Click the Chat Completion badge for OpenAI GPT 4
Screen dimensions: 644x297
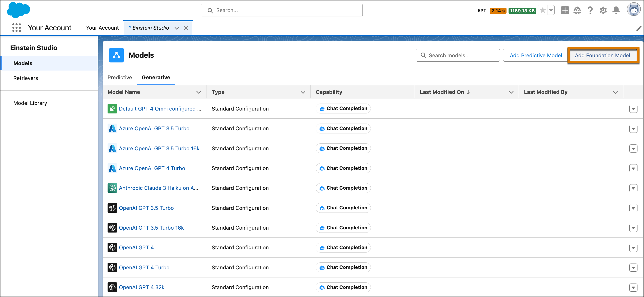pyautogui.click(x=343, y=247)
